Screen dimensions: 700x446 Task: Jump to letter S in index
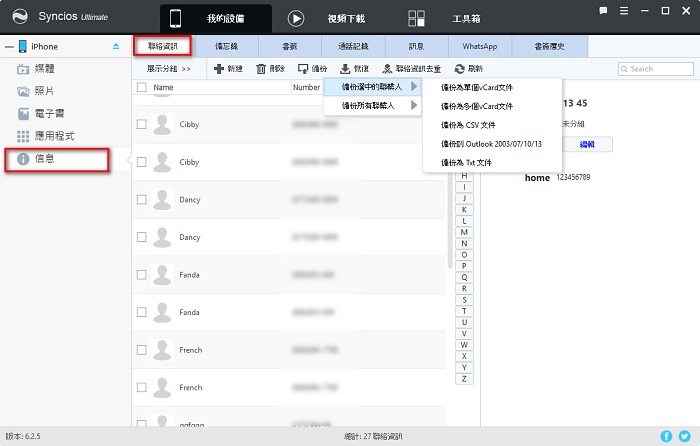point(464,300)
